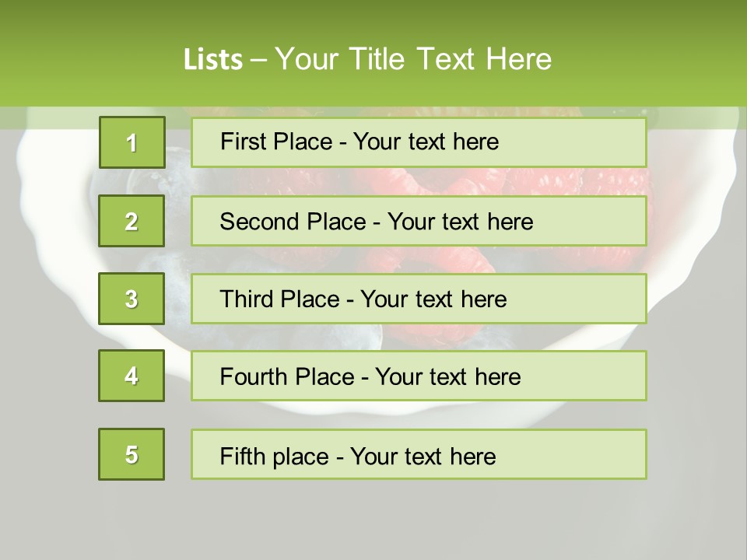Click 'Your Title Text Here' in heading
This screenshot has height=560, width=747.
tap(413, 59)
